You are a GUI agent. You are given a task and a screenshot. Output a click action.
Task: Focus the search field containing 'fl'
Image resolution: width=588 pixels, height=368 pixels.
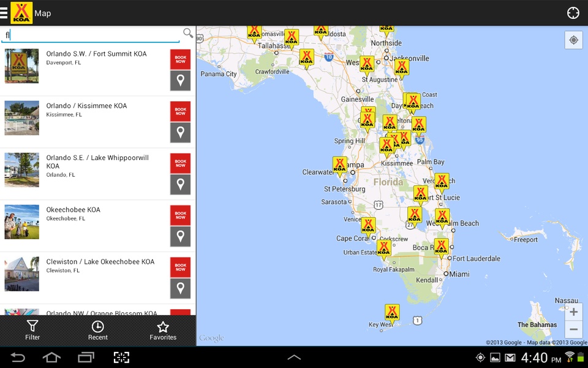tap(91, 36)
